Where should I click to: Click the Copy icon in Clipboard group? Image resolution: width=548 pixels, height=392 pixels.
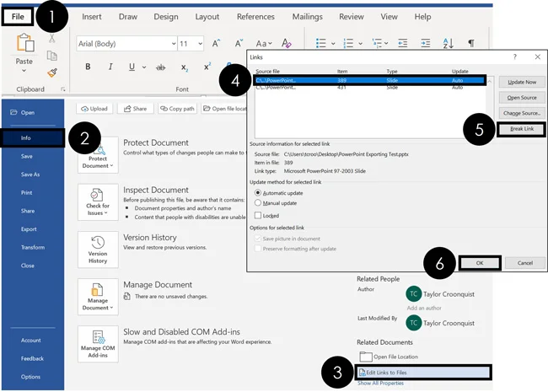click(52, 56)
